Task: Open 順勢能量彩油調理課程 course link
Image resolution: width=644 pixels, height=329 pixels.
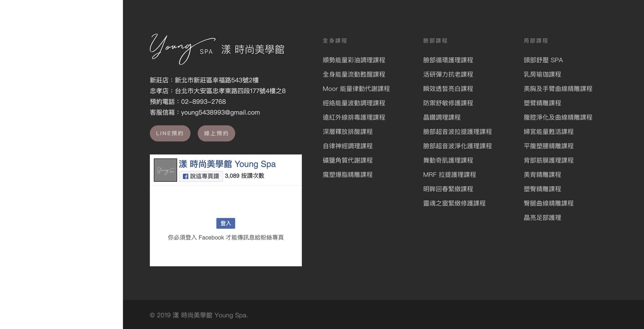Action: (x=354, y=60)
